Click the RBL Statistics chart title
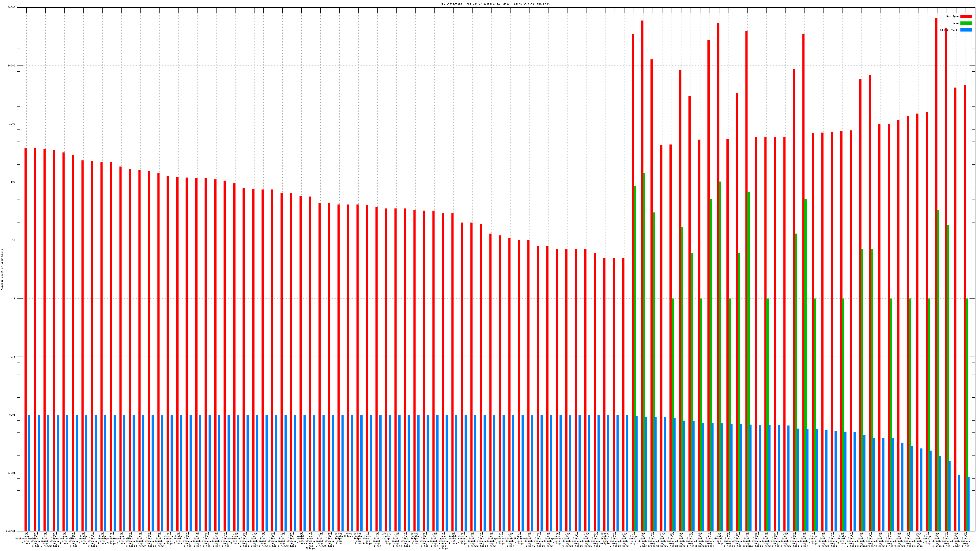 495,4
